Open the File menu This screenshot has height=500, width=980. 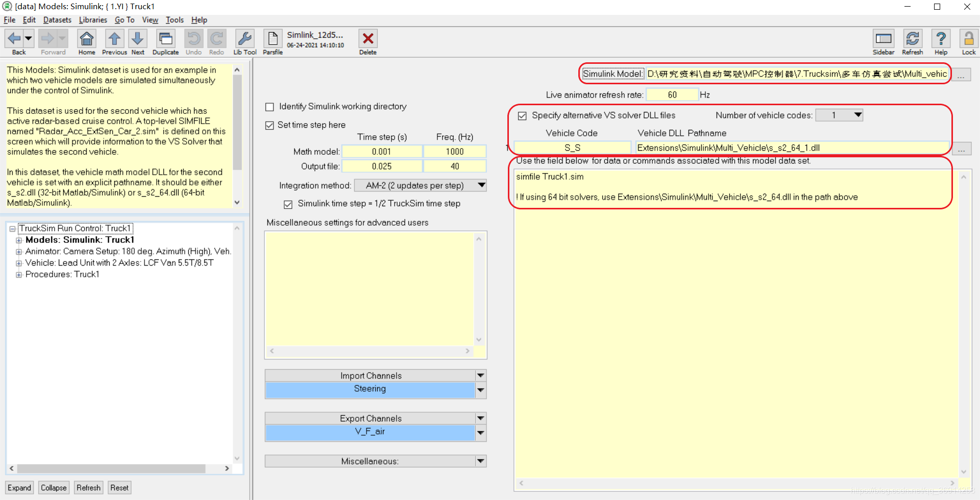10,20
